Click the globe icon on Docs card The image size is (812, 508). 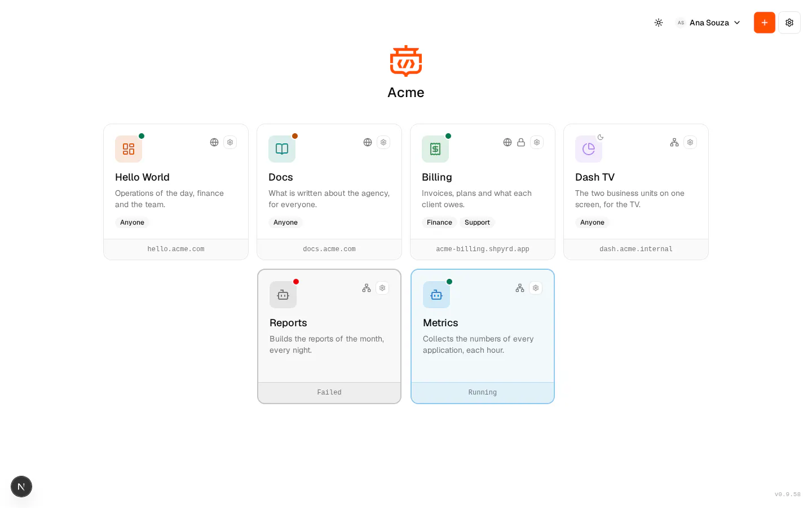[x=368, y=142]
